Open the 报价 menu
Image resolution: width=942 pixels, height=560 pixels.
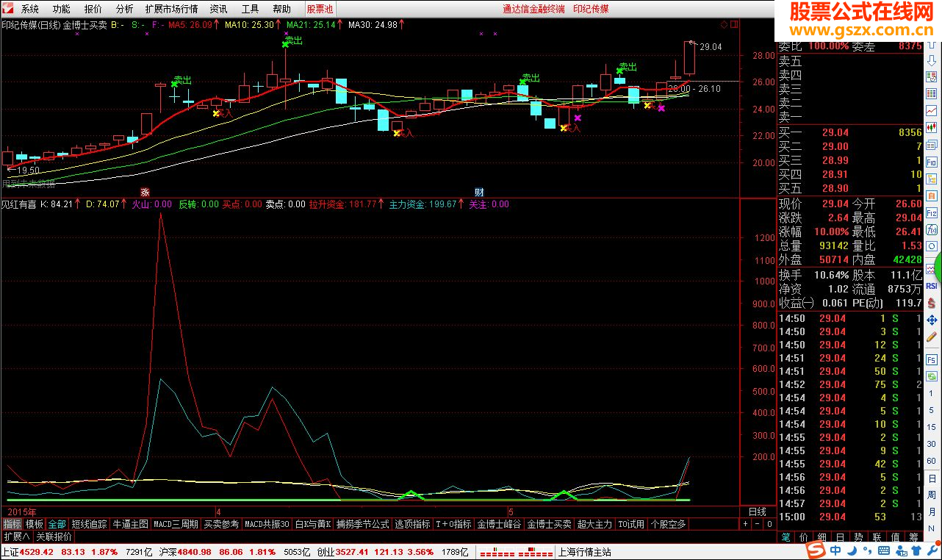click(x=93, y=9)
